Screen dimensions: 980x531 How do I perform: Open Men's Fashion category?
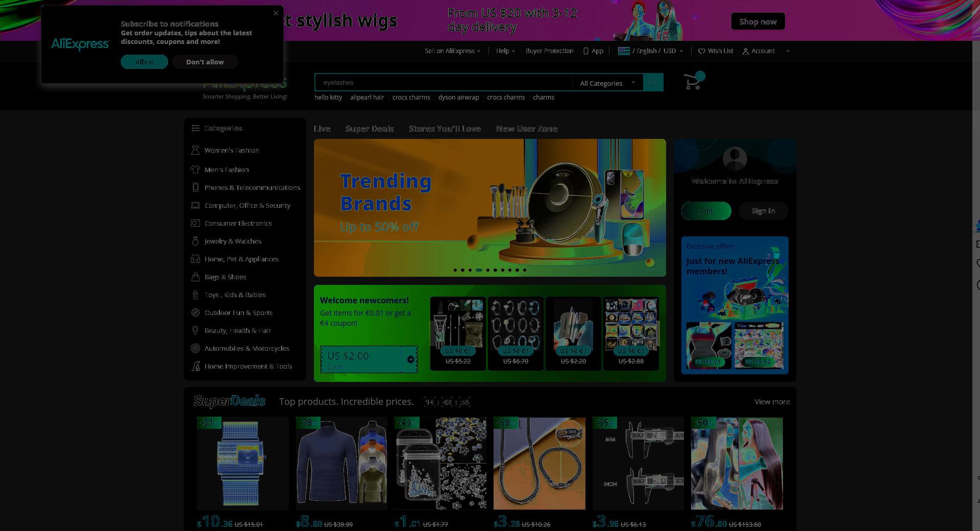click(x=227, y=170)
